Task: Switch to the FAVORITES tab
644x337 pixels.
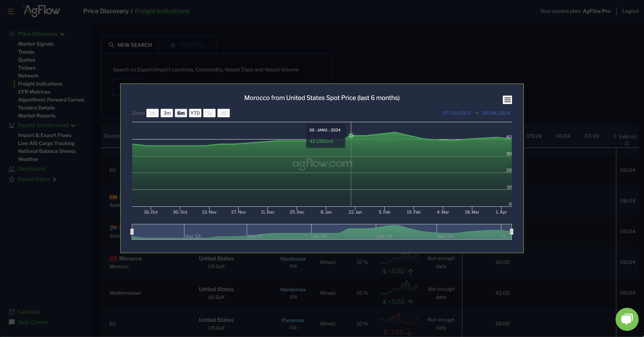Action: pos(188,45)
